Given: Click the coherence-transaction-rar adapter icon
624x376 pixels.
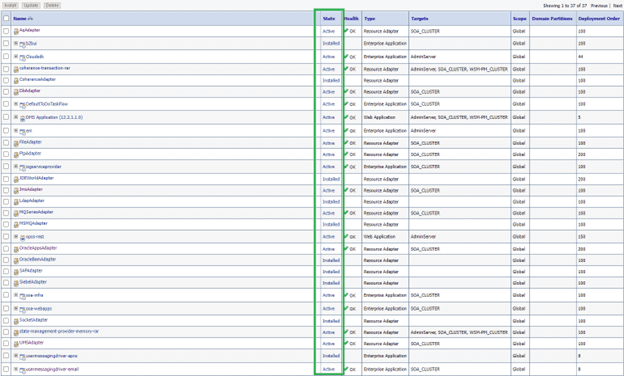Looking at the screenshot, I should click(x=16, y=70).
